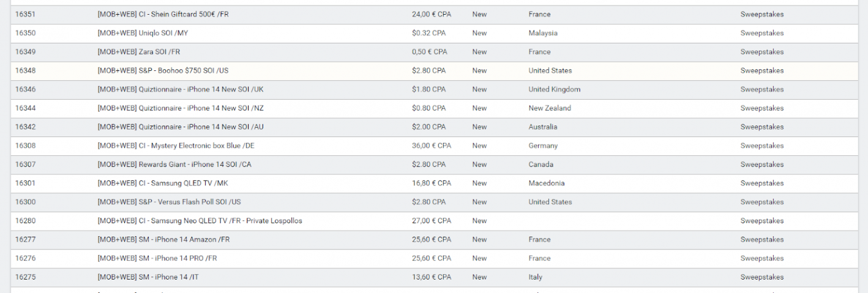
Task: Open the SM iPhone 14 /IT offer
Action: pos(148,277)
